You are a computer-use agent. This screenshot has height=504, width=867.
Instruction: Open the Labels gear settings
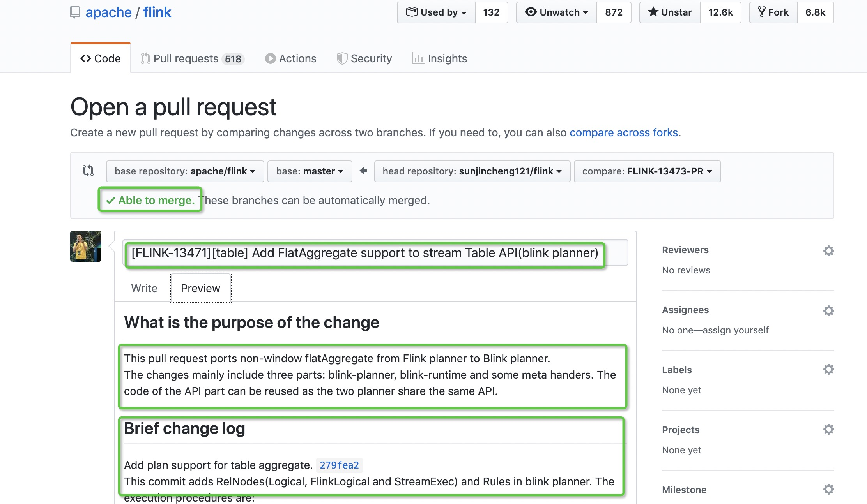click(x=828, y=369)
